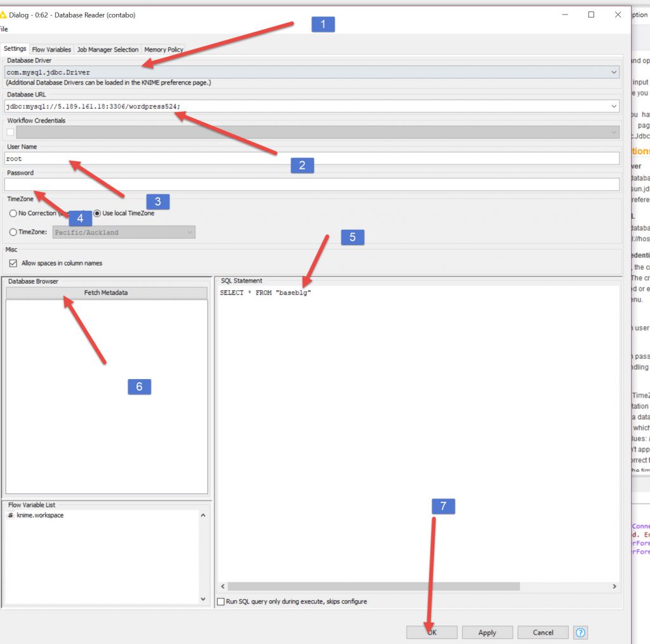Click the KNIME warning triangle title icon
This screenshot has height=644, width=650.
point(3,15)
